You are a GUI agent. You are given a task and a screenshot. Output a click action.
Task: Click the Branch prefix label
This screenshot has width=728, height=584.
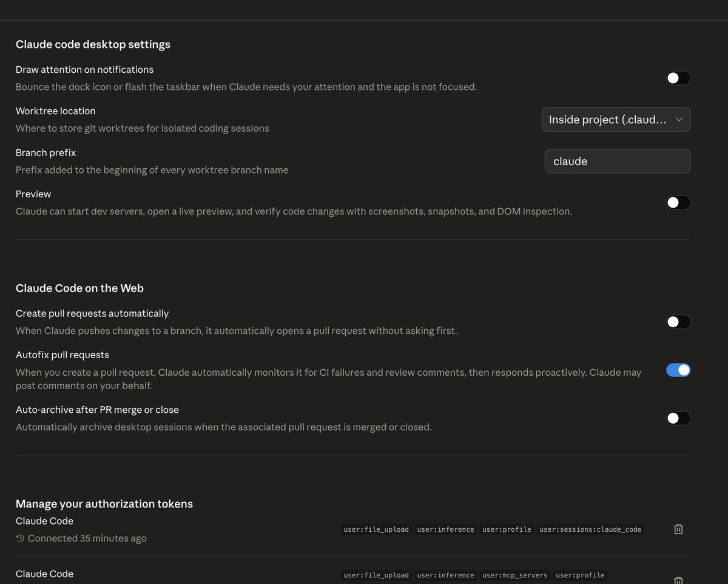[45, 152]
